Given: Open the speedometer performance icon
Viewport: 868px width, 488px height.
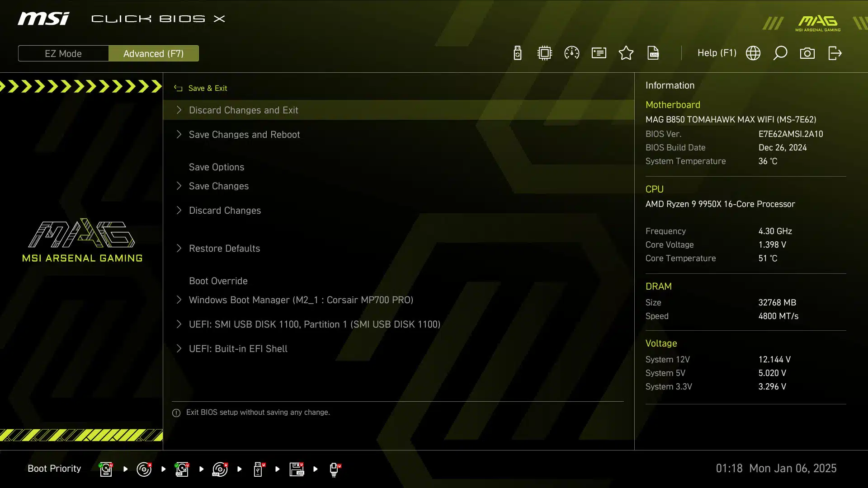Looking at the screenshot, I should 572,53.
